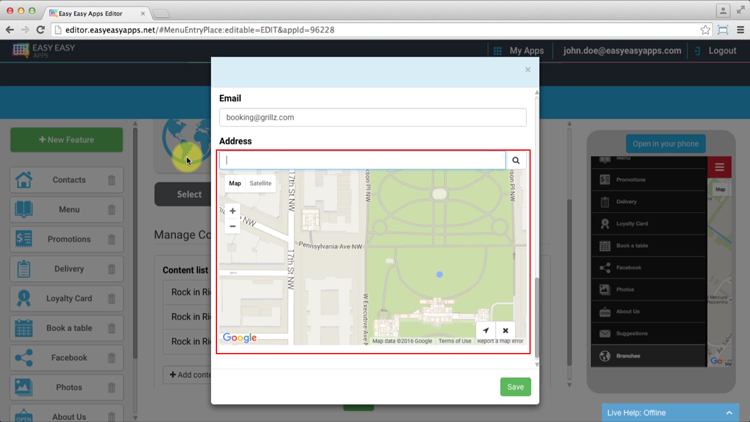
Task: Click john.doe@easyeasyapps.com account link
Action: [622, 51]
